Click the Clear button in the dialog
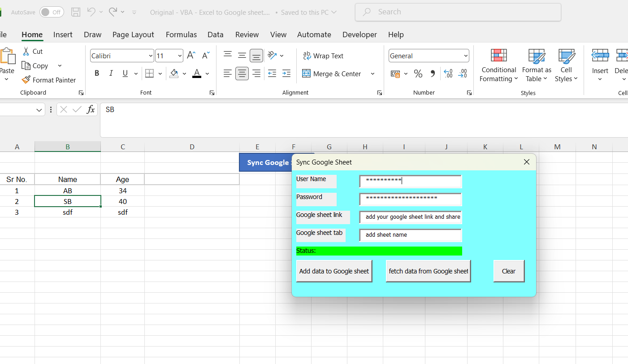 [x=508, y=271]
